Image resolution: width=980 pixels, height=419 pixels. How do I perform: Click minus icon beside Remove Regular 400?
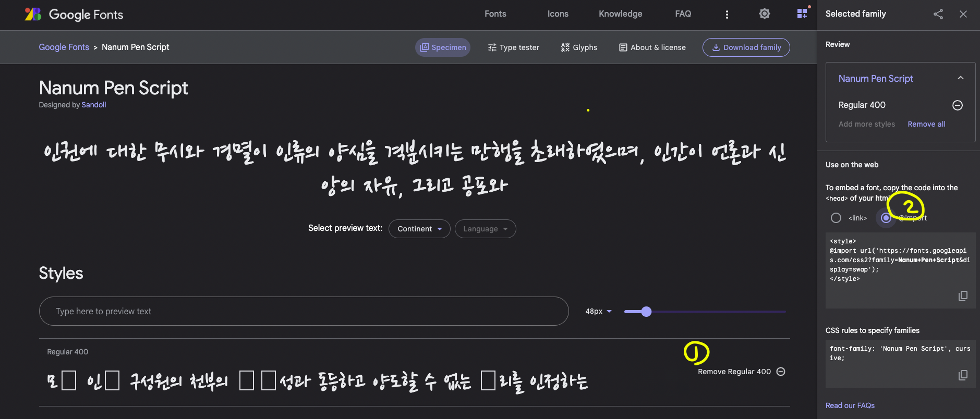(781, 372)
